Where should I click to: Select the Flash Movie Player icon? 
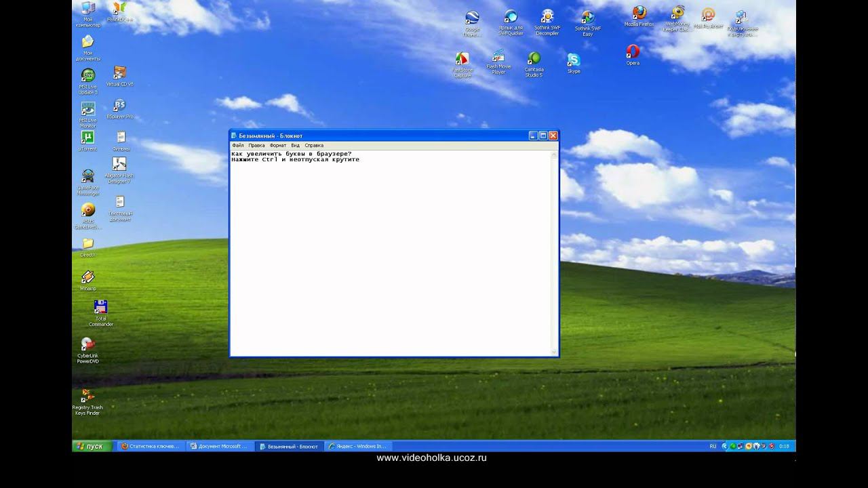tap(498, 62)
